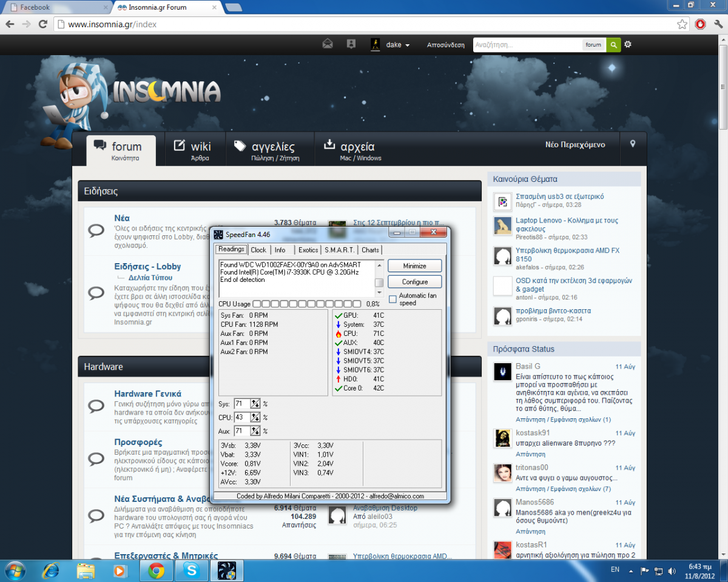
Task: Click the Configure button in SpeedFan
Action: 415,282
